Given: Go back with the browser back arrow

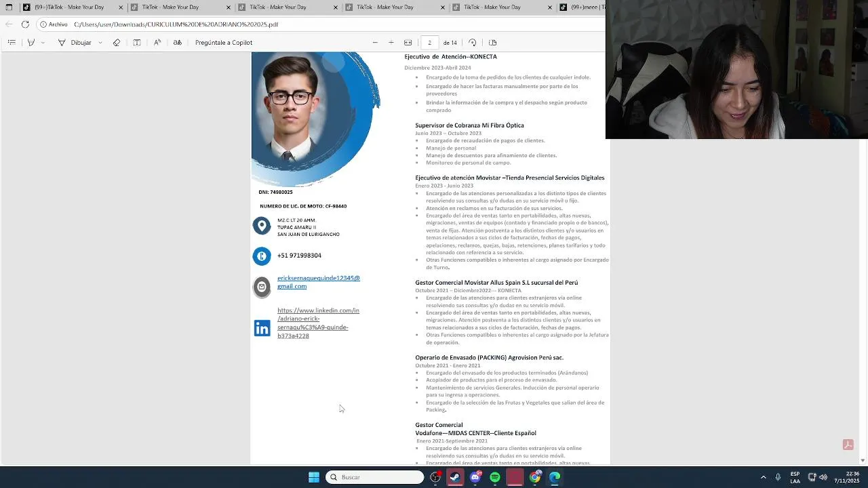Looking at the screenshot, I should pyautogui.click(x=8, y=24).
